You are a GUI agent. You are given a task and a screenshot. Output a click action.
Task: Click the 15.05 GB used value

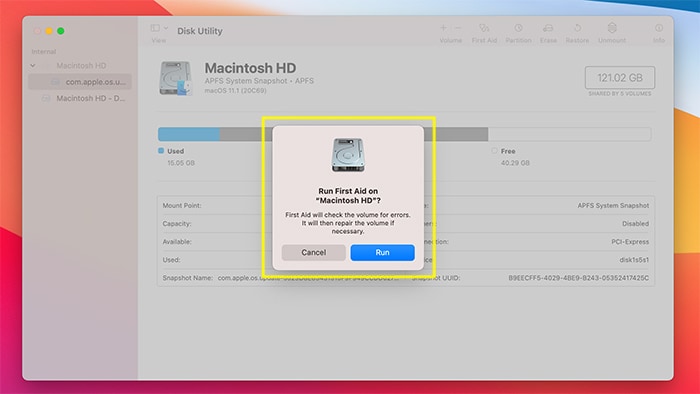(181, 163)
